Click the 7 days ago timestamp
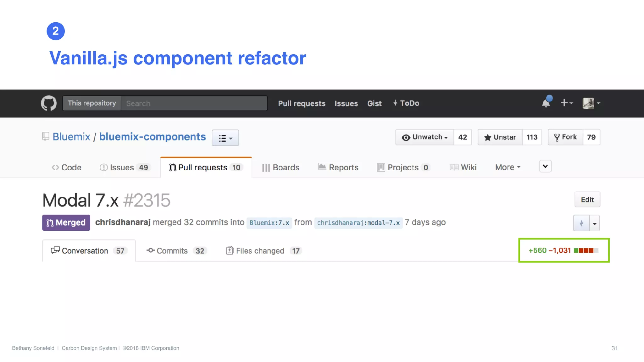 (x=425, y=222)
